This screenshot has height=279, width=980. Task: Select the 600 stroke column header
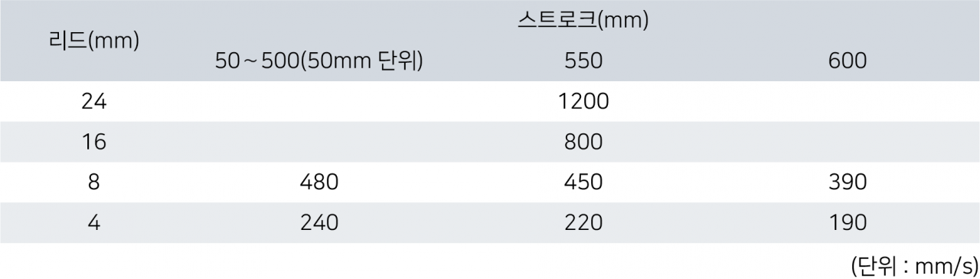848,61
